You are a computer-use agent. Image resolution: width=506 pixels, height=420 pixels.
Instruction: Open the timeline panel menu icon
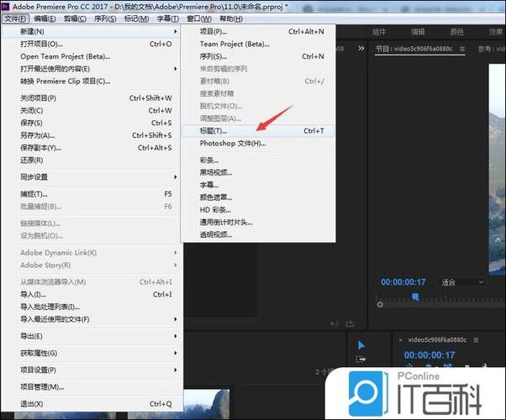click(x=476, y=340)
